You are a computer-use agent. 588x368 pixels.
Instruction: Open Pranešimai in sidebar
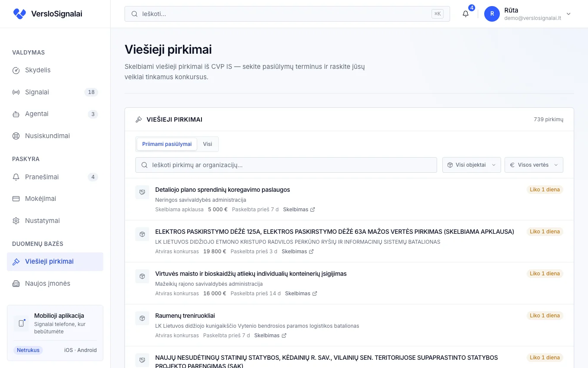pyautogui.click(x=55, y=177)
